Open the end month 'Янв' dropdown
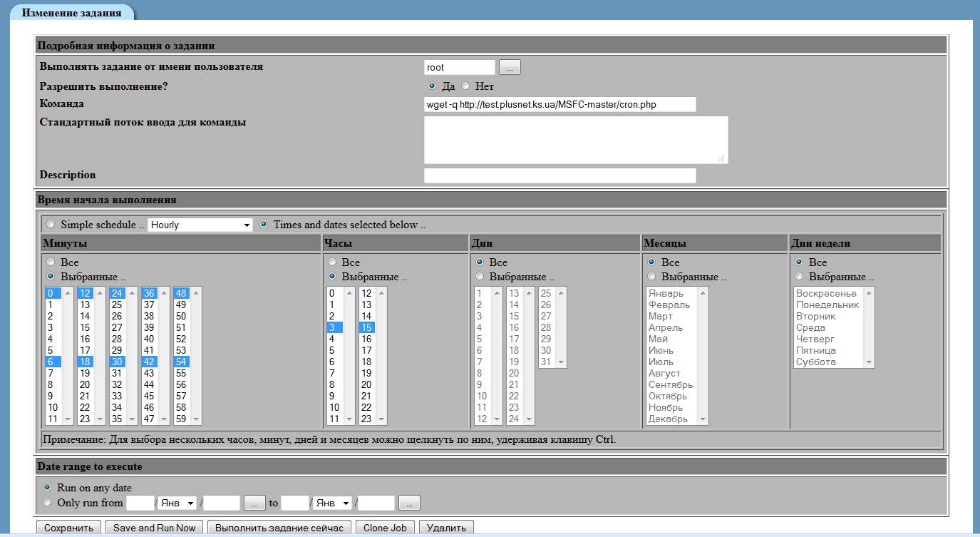980x537 pixels. pos(333,503)
